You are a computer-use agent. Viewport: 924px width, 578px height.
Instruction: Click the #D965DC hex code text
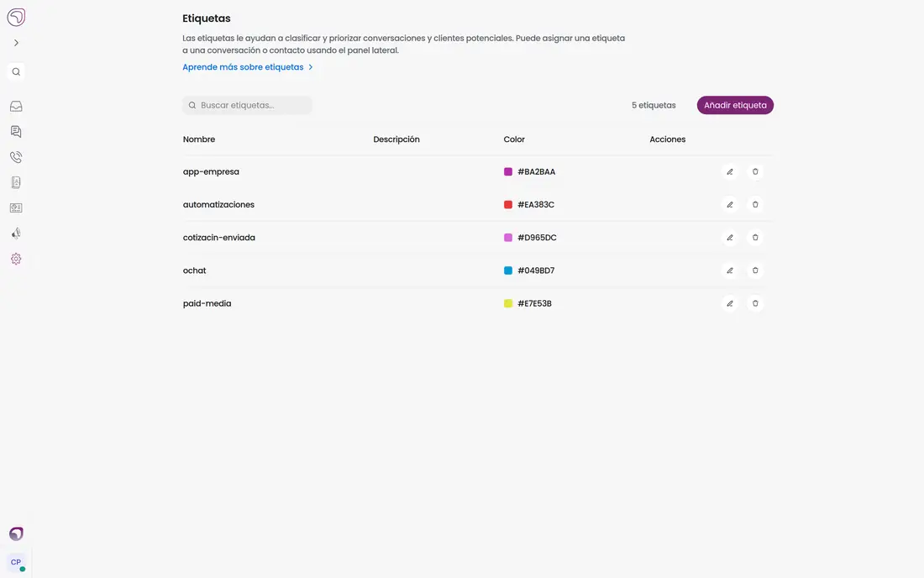537,238
